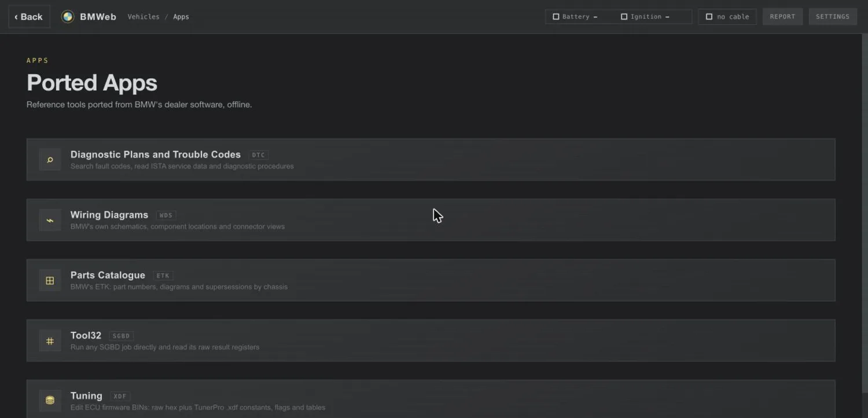
Task: Open Tool32 app
Action: (431, 340)
